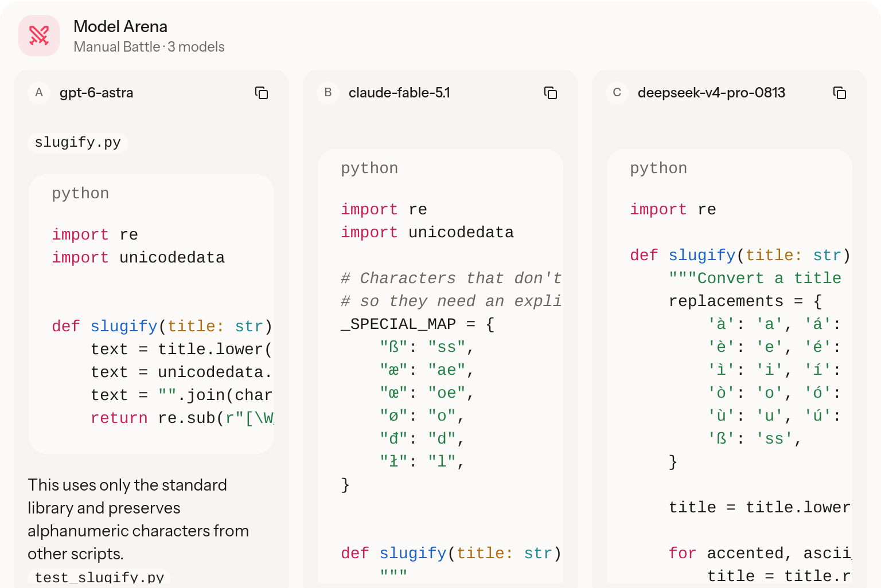Viewport: 881px width, 588px height.
Task: Click the '# Characters that don't' comment line
Action: coord(451,279)
